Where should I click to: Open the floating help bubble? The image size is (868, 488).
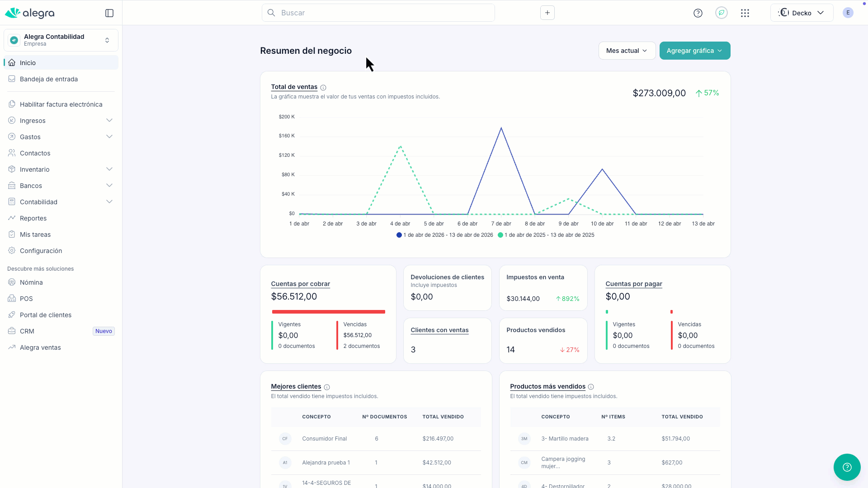click(x=847, y=467)
